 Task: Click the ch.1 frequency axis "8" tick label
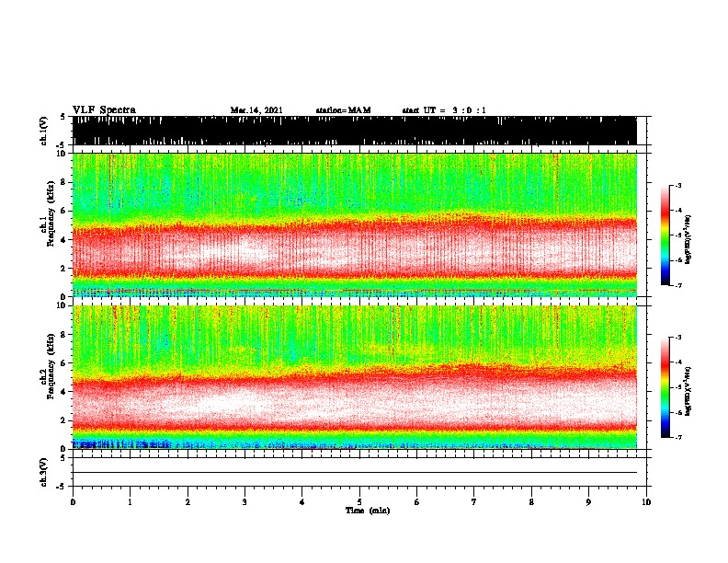(64, 182)
